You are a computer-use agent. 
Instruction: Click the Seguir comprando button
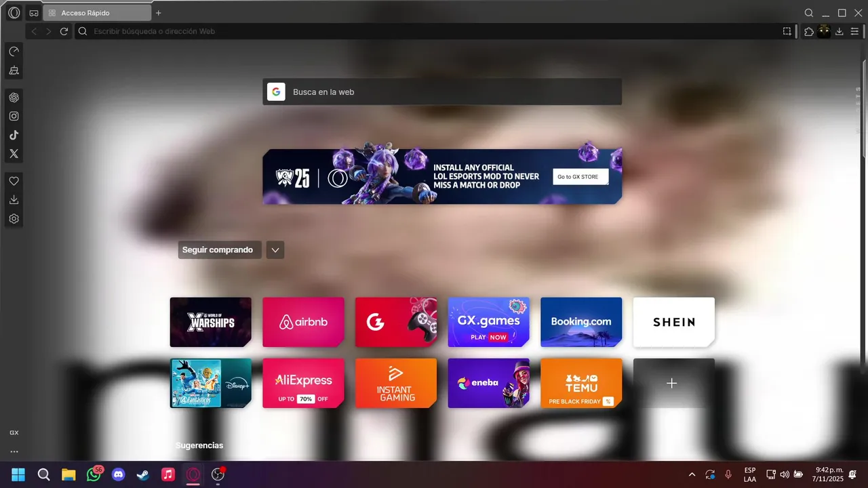pyautogui.click(x=220, y=249)
